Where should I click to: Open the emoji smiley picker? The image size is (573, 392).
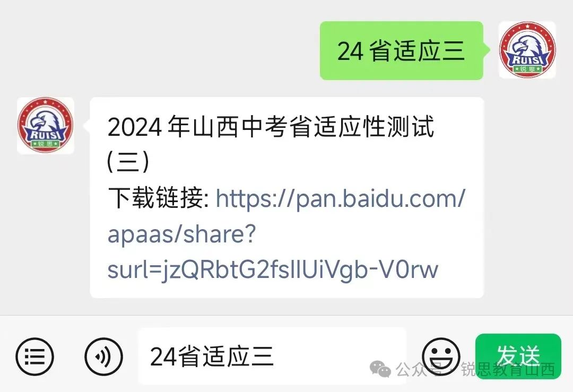click(441, 356)
